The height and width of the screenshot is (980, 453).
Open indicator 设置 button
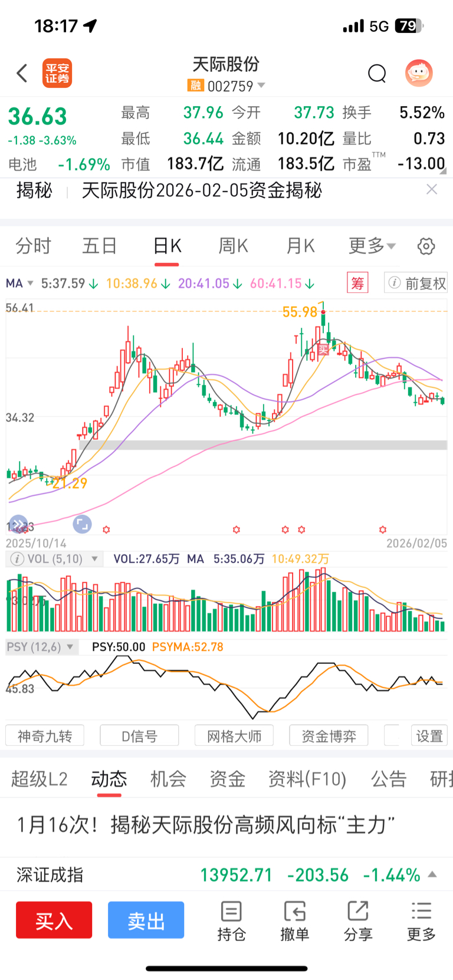point(429,736)
